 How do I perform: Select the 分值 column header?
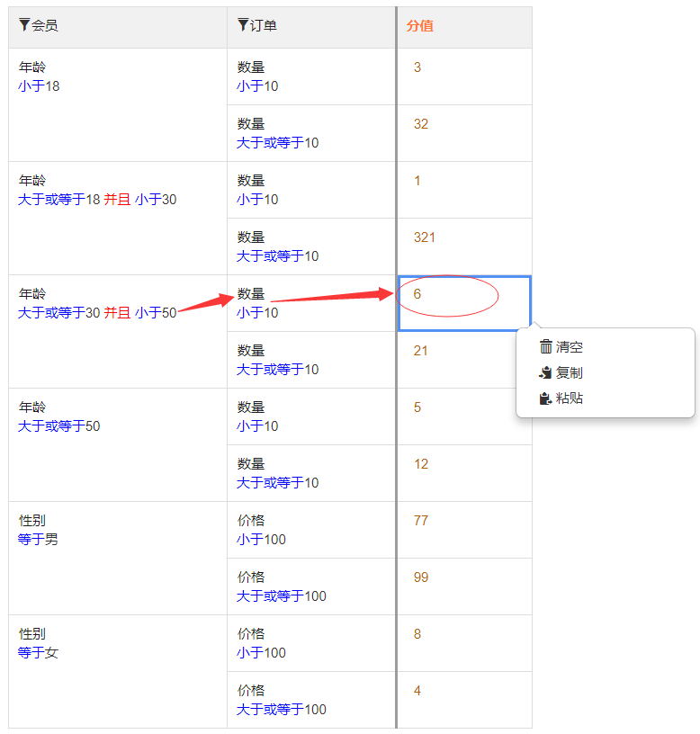click(419, 26)
